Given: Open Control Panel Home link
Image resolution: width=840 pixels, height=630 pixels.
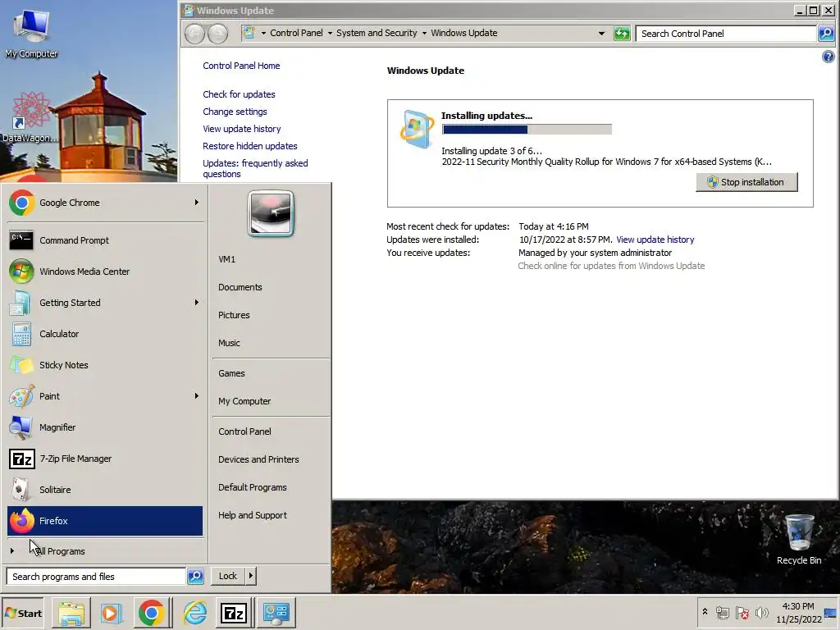Looking at the screenshot, I should click(x=241, y=66).
